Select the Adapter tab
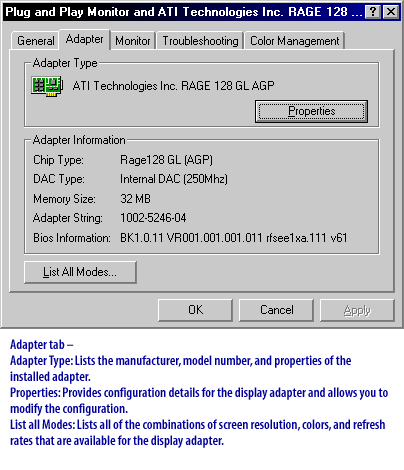Image resolution: width=404 pixels, height=470 pixels. click(x=85, y=39)
